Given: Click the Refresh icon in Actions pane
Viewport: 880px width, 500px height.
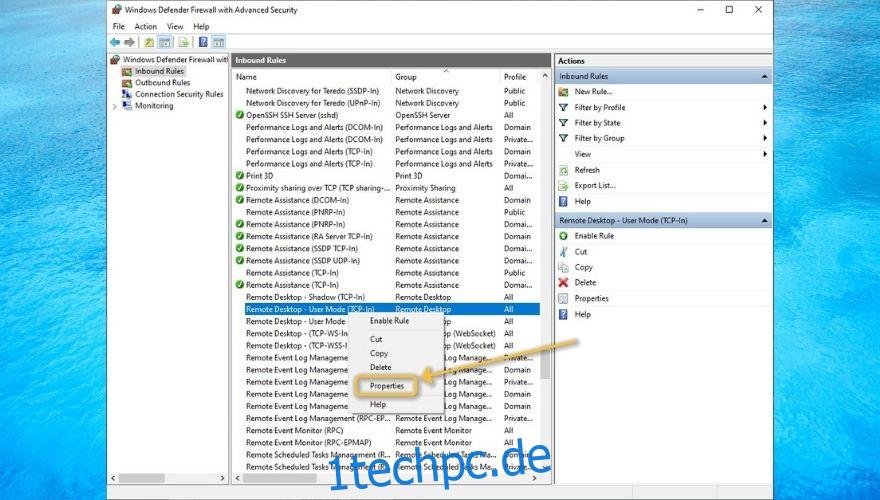Looking at the screenshot, I should pos(563,170).
